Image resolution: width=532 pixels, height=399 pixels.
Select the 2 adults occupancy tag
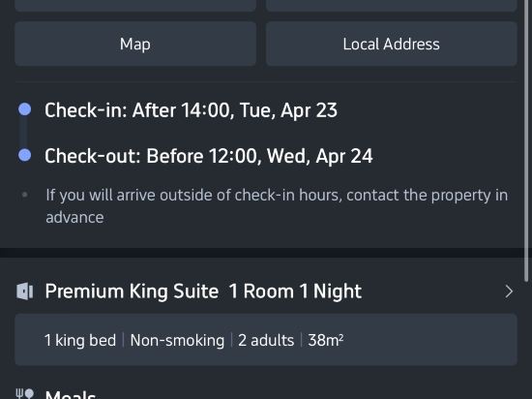coord(266,340)
